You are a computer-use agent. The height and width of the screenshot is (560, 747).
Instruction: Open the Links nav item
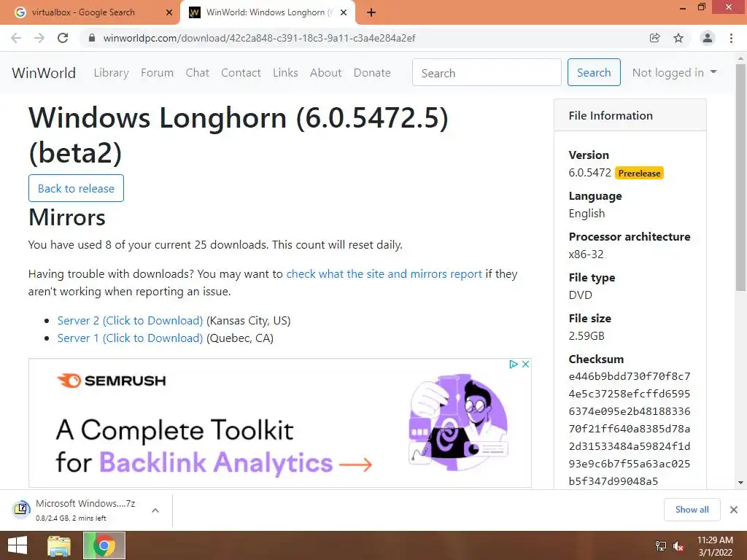coord(285,73)
